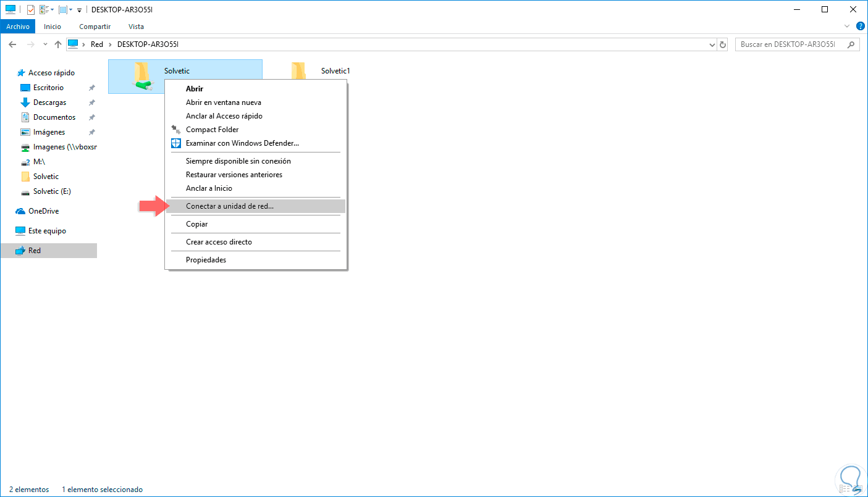
Task: Switch to the Vista ribbon tab
Action: point(136,27)
